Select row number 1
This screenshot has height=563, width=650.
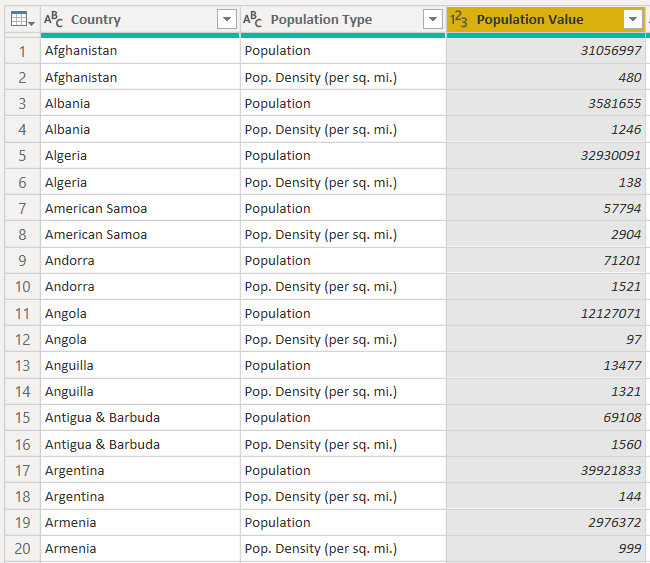tap(22, 51)
